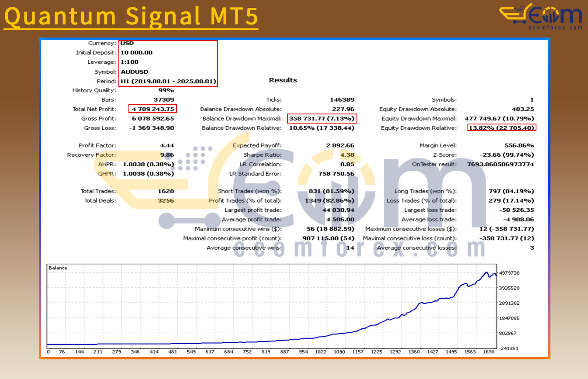
Task: Click the chart y-axis label 4979738
Action: pyautogui.click(x=509, y=273)
